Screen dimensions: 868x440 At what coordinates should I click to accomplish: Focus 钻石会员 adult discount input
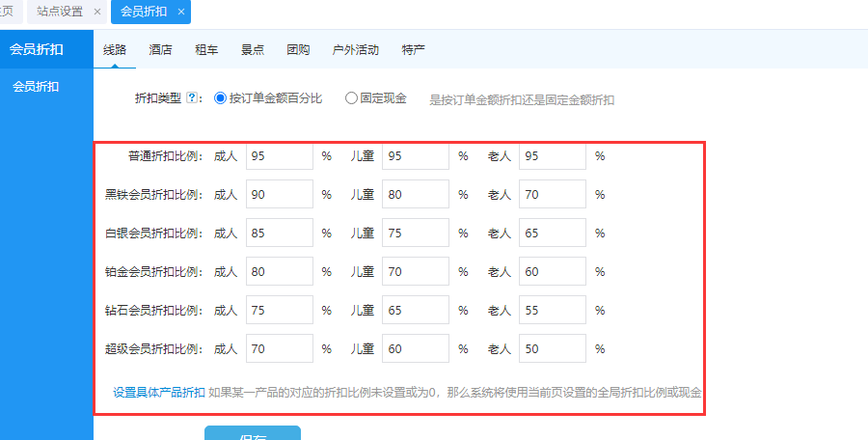280,310
